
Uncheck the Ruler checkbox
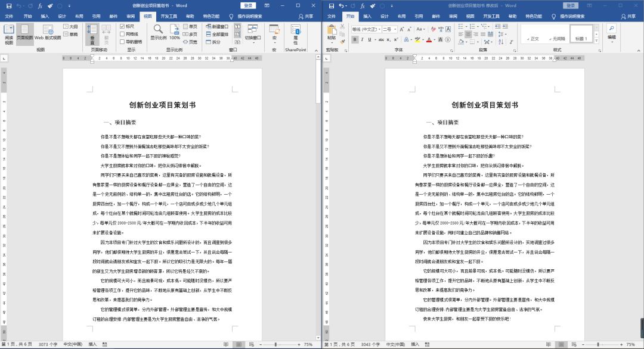pos(122,27)
